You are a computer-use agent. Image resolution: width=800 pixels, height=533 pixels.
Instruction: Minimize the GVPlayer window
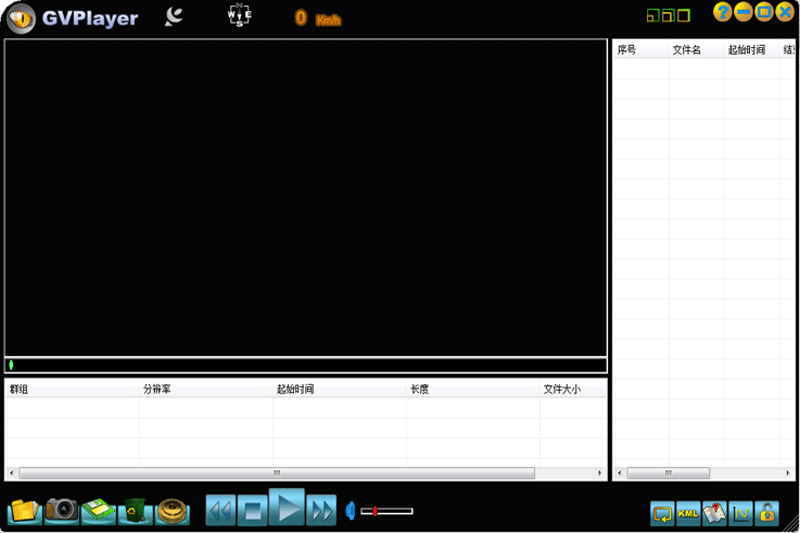[743, 12]
